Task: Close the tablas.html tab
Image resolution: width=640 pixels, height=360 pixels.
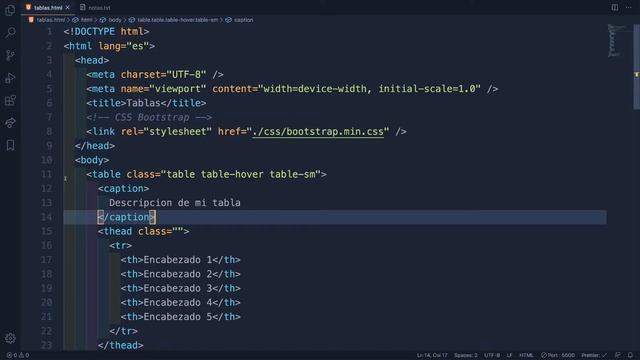Action: click(x=68, y=7)
